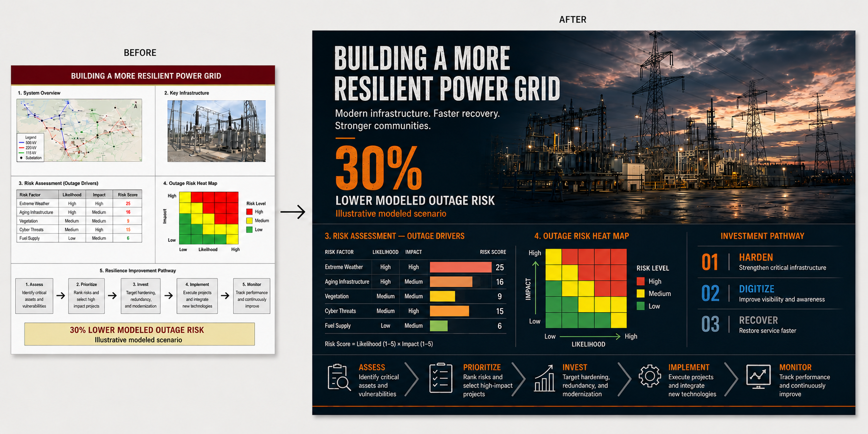868x434 pixels.
Task: Click the Monitor screen-chart icon in After slide
Action: [758, 377]
